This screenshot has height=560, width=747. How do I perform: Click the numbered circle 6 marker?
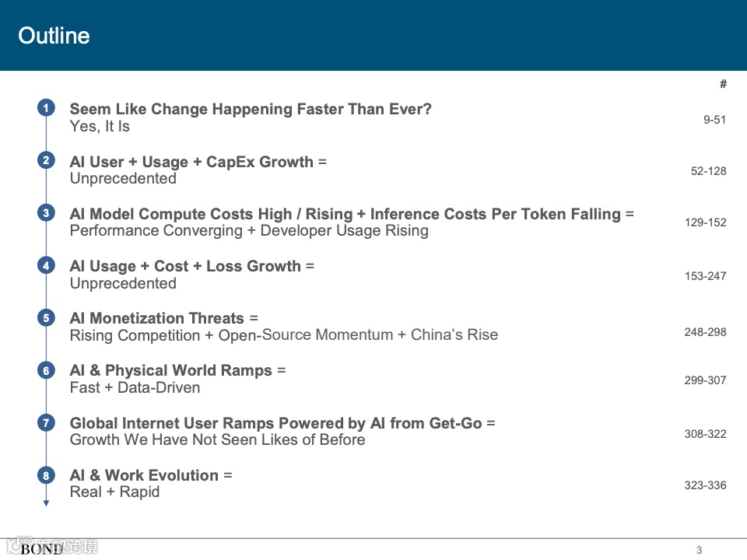click(x=46, y=370)
